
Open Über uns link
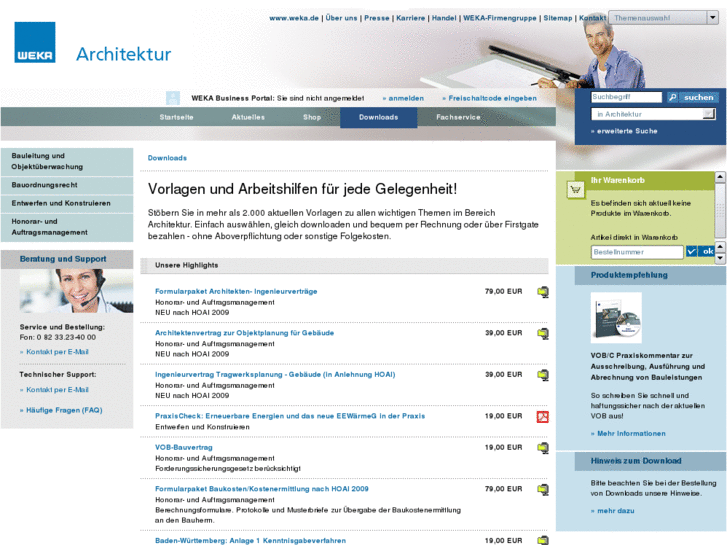pyautogui.click(x=341, y=18)
